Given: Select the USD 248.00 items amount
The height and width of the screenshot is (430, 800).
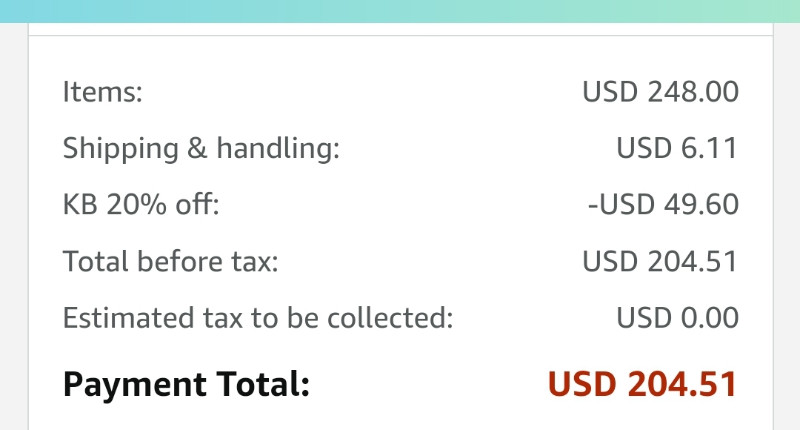Looking at the screenshot, I should click(x=660, y=92).
